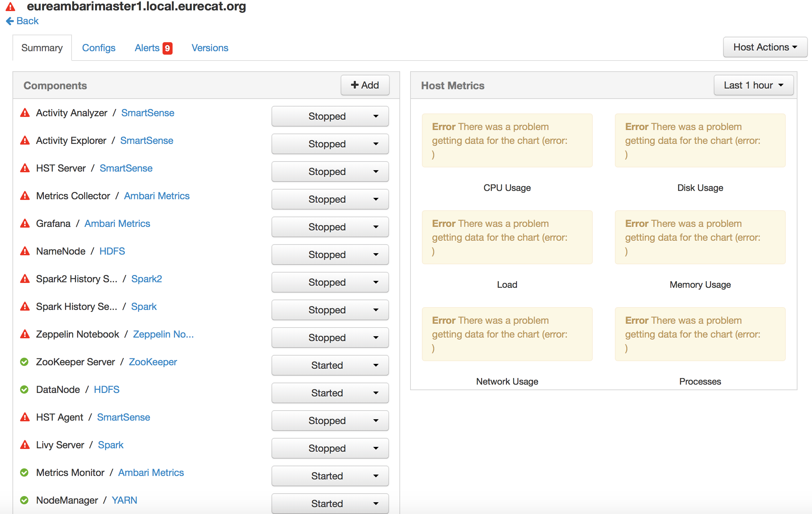Switch to the Configs tab
The image size is (812, 514).
pos(99,48)
